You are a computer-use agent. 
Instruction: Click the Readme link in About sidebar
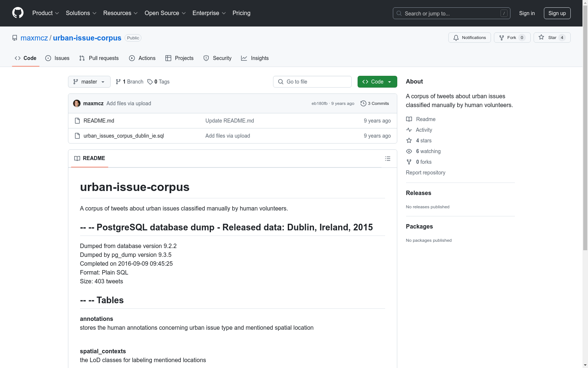tap(421, 119)
